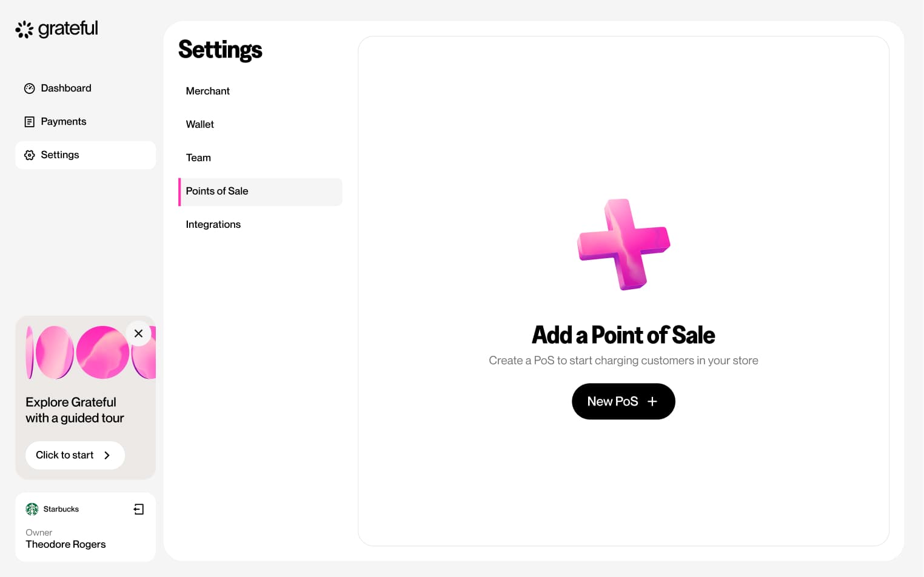This screenshot has height=577, width=924.
Task: Click the Dashboard gauge icon
Action: 29,88
